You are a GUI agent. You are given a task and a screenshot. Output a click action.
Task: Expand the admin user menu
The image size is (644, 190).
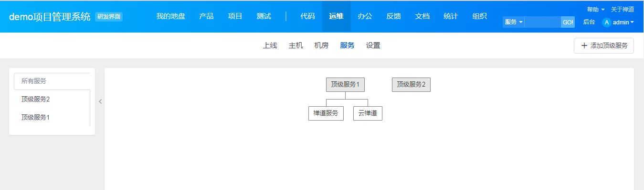click(623, 22)
